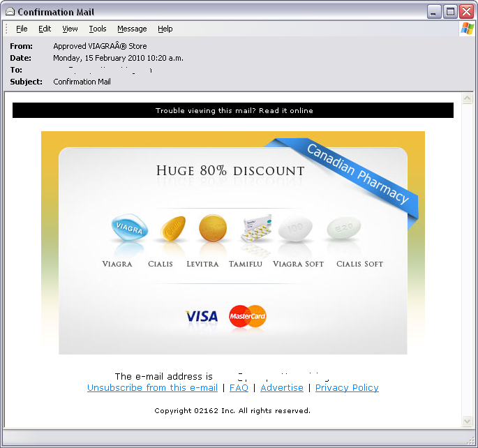Viewport: 478px width, 448px height.
Task: Click Unsubscribe from this e-mail link
Action: pos(152,388)
